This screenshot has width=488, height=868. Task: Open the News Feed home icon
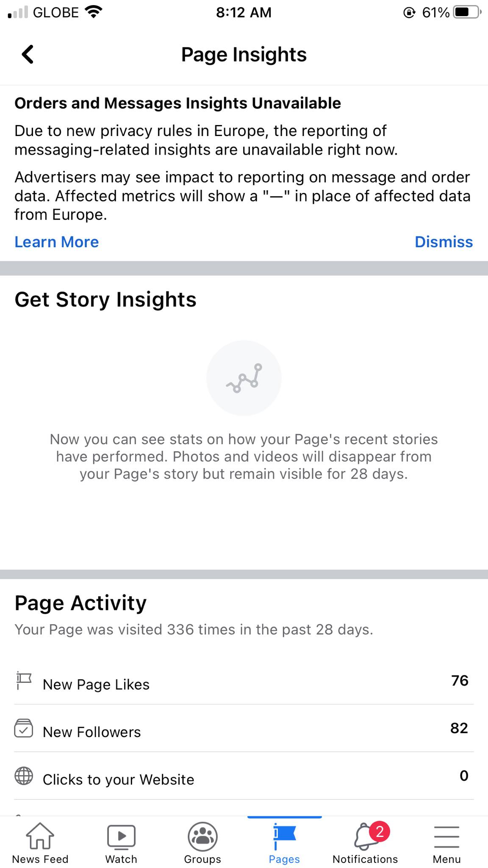point(40,837)
